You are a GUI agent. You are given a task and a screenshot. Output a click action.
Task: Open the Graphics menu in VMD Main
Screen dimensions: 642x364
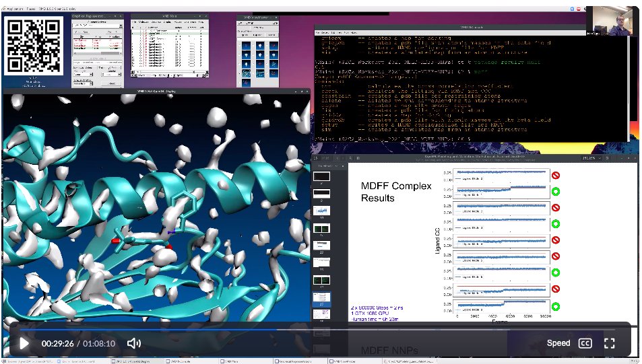click(x=156, y=22)
